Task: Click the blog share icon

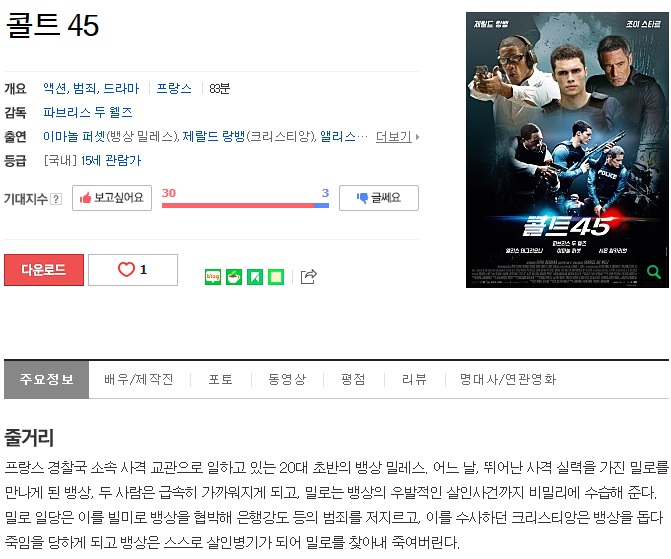Action: pyautogui.click(x=213, y=277)
